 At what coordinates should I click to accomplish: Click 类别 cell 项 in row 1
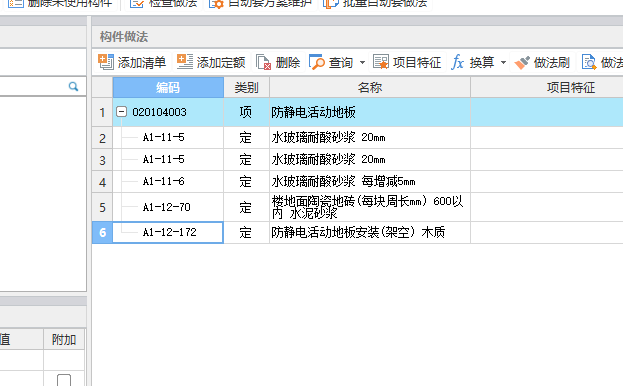246,112
